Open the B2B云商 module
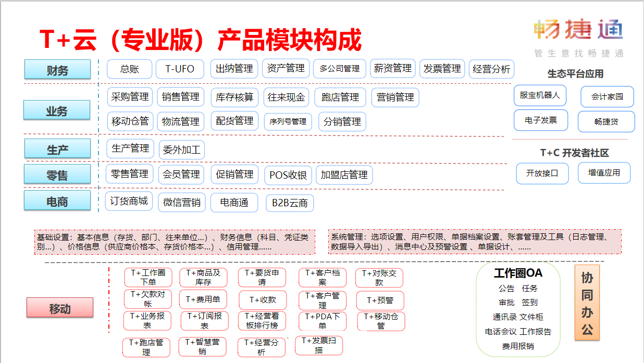644x363 pixels. point(290,203)
